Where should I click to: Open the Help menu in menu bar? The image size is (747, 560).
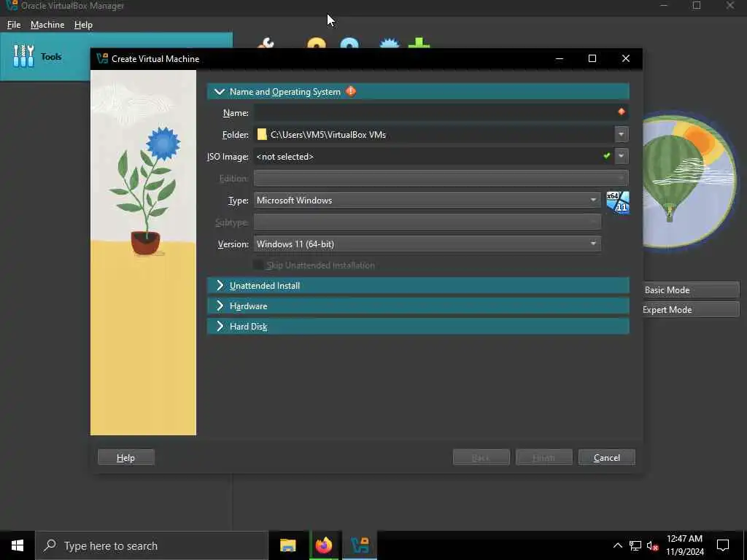pos(83,25)
